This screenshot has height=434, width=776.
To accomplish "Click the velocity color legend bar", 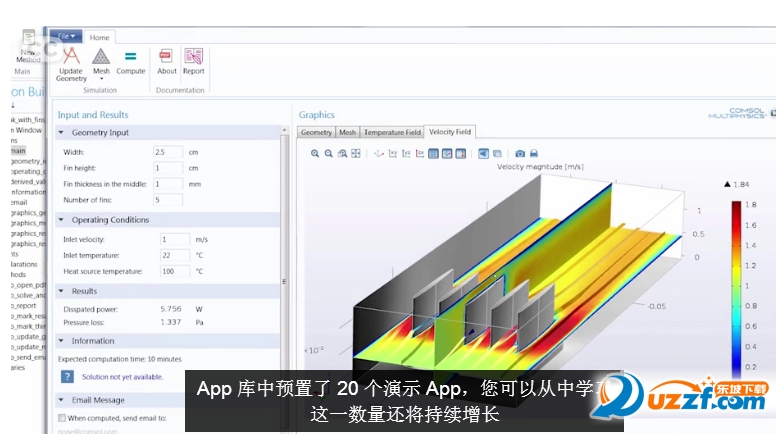I will coord(736,289).
